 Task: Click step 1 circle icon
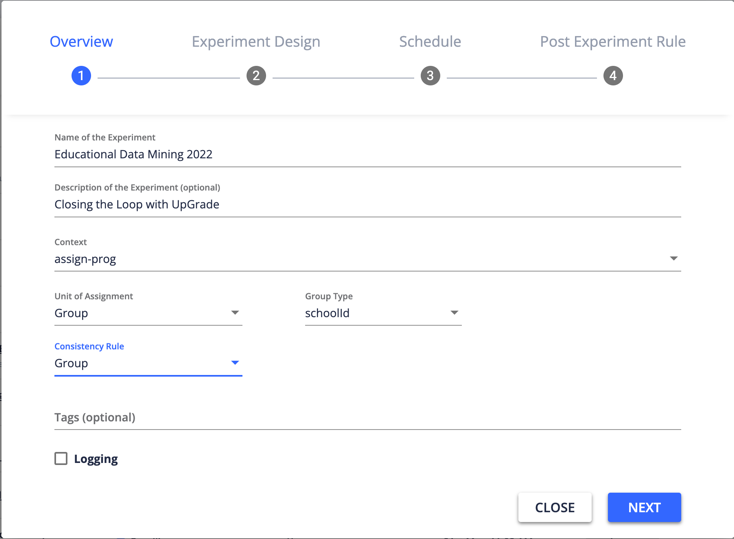81,76
